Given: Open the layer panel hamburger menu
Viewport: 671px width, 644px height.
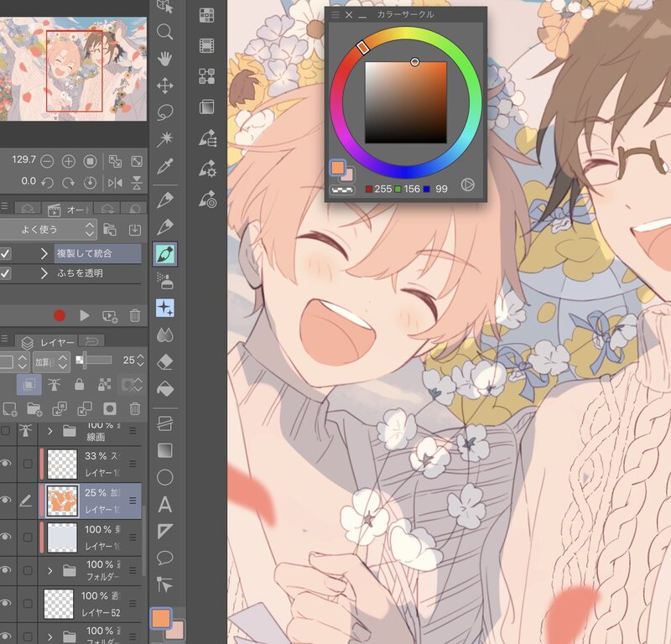Looking at the screenshot, I should 5,338.
